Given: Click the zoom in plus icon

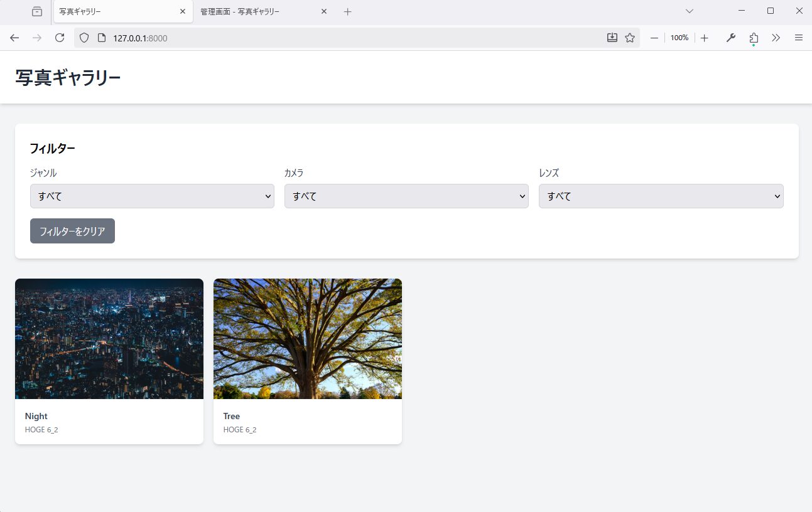Looking at the screenshot, I should 704,38.
